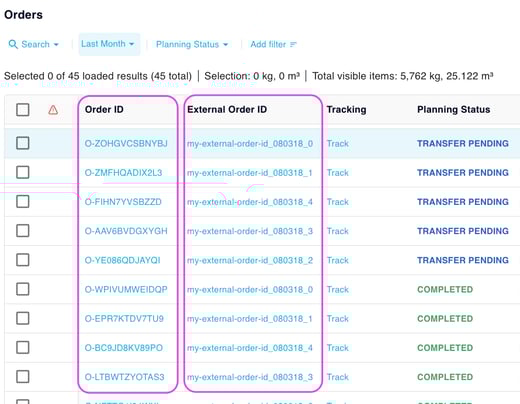Open the Search dropdown arrow
The image size is (520, 404).
point(56,44)
